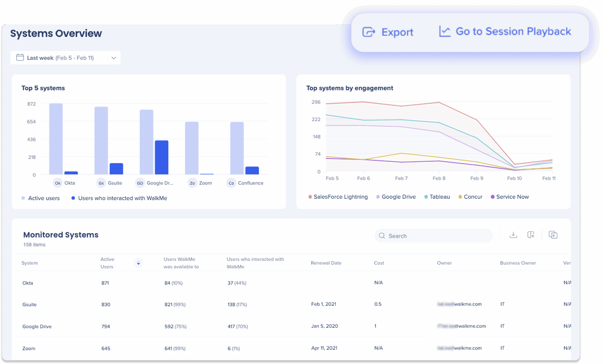Click the Google Drive GD badge
This screenshot has width=605, height=364.
click(x=140, y=183)
